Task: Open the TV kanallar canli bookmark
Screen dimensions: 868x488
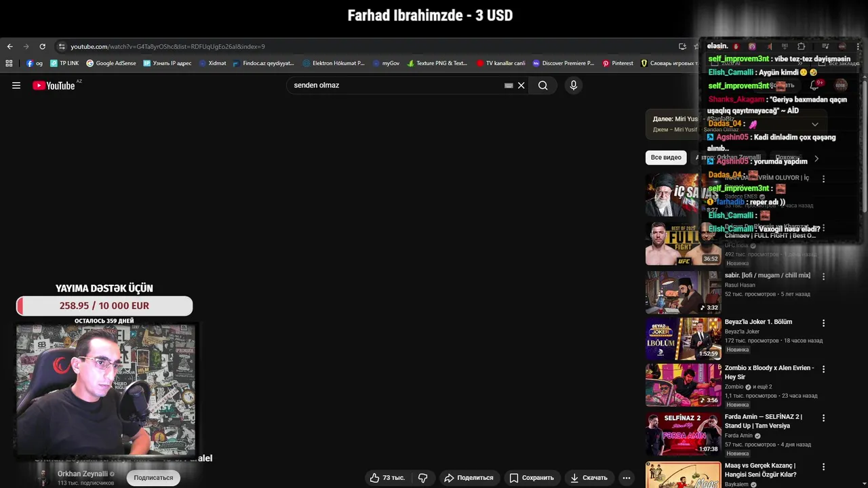Action: click(501, 63)
